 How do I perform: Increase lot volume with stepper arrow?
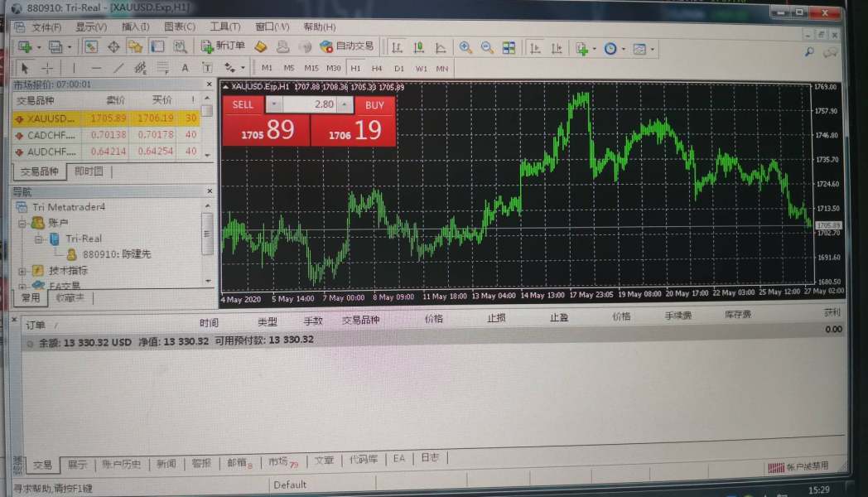tap(345, 104)
